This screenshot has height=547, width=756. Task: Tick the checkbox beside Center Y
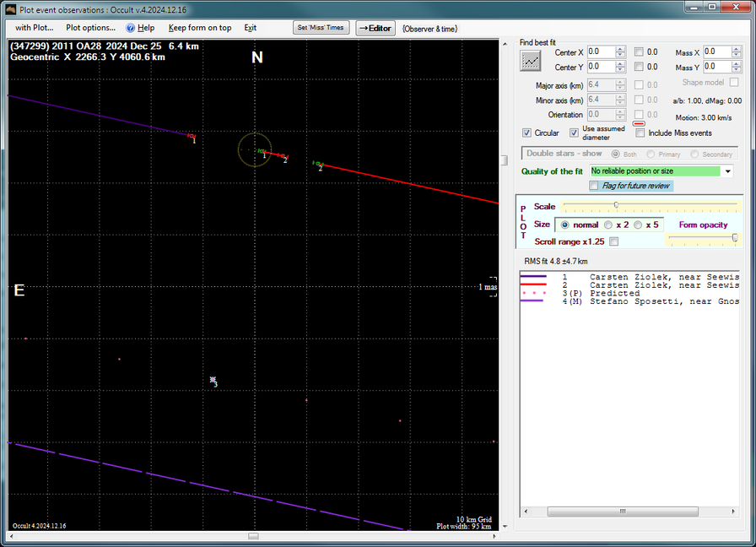click(639, 67)
